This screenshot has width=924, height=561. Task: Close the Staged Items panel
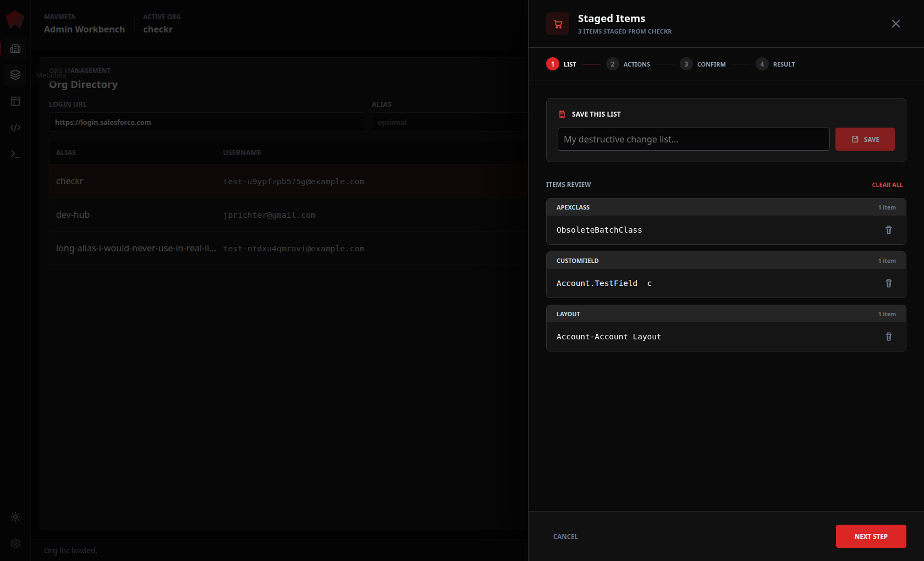click(896, 24)
